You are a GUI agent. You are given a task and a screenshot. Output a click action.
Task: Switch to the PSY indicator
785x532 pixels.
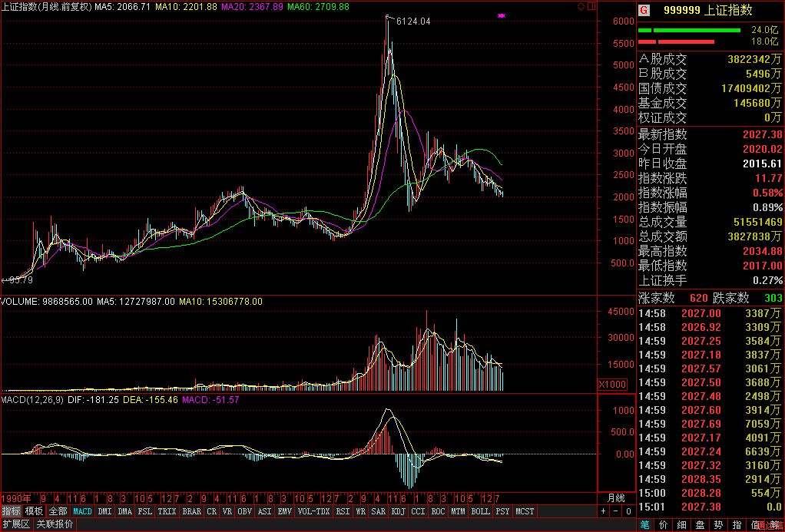point(502,511)
